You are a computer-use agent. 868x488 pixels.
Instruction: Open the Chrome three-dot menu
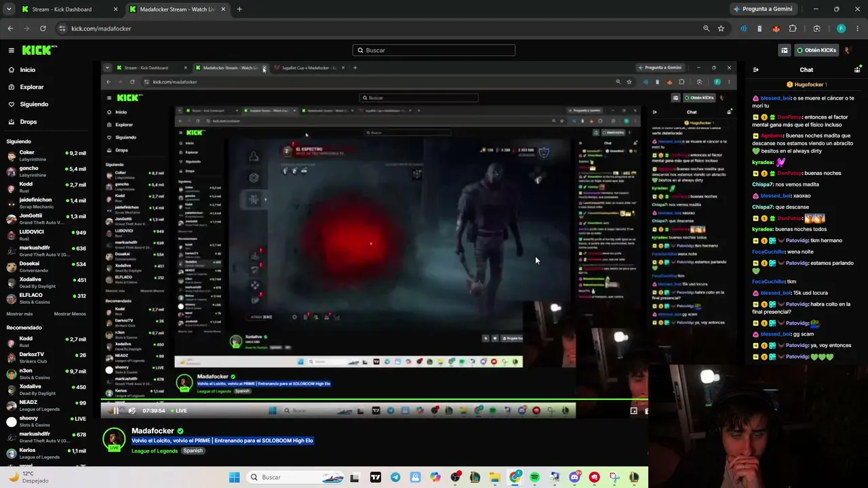[858, 28]
